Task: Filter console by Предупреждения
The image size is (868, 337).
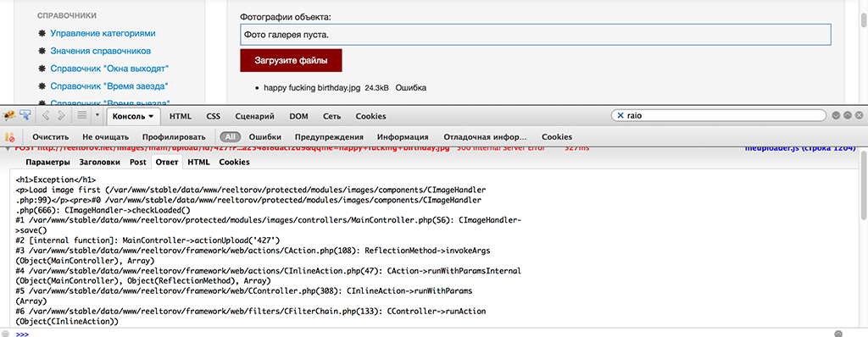Action: pos(329,136)
